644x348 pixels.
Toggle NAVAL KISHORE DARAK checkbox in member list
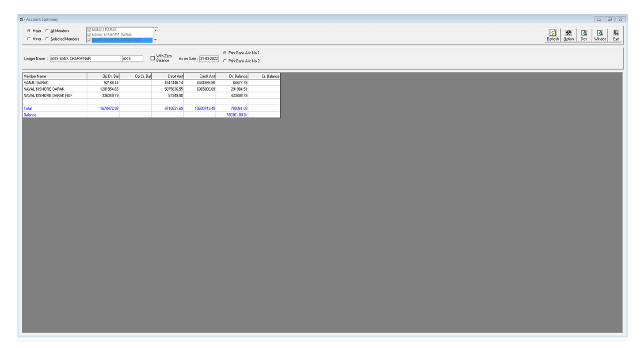tap(89, 35)
